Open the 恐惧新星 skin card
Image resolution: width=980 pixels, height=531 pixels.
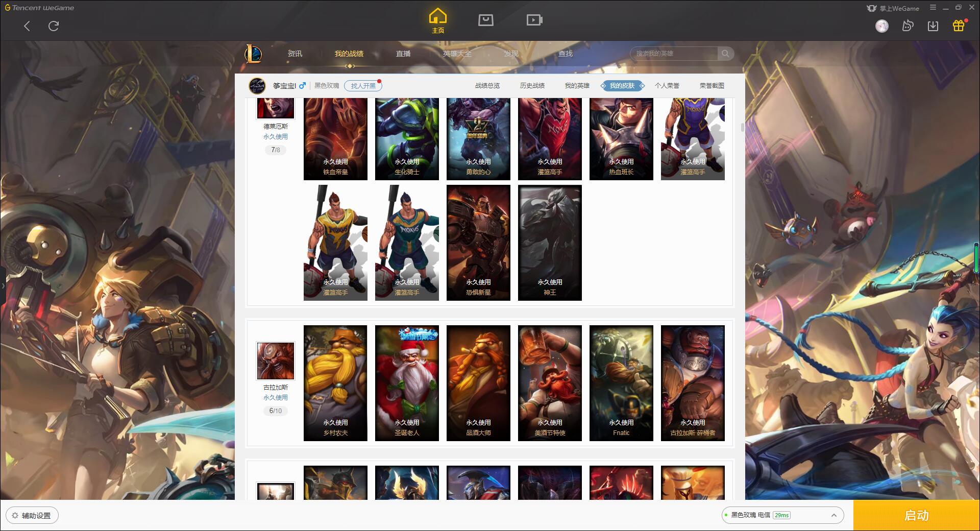pos(478,243)
